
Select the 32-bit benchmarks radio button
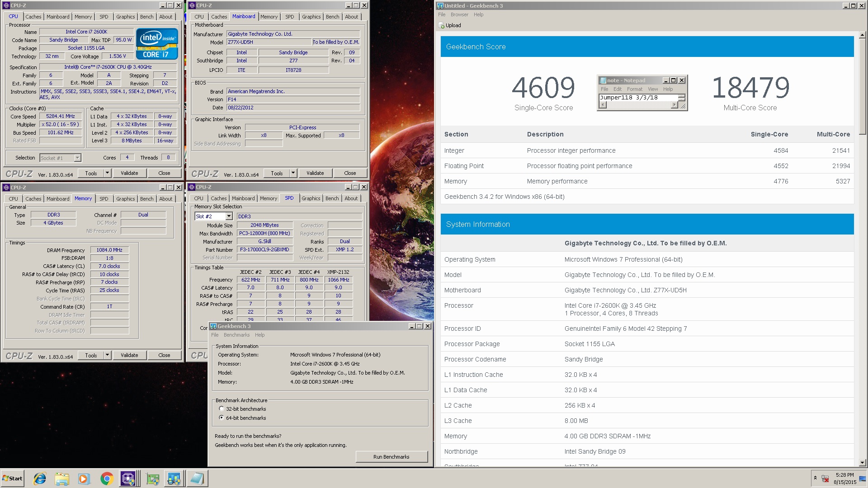pyautogui.click(x=222, y=408)
